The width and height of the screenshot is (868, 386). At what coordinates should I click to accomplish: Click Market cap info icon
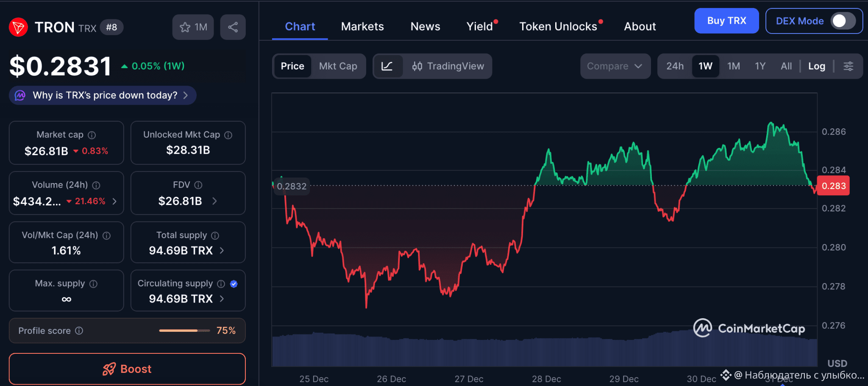[x=92, y=135]
